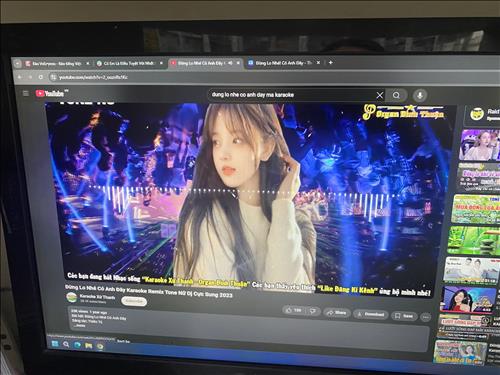Go forward in browser history
The height and width of the screenshot is (375, 500).
click(30, 77)
